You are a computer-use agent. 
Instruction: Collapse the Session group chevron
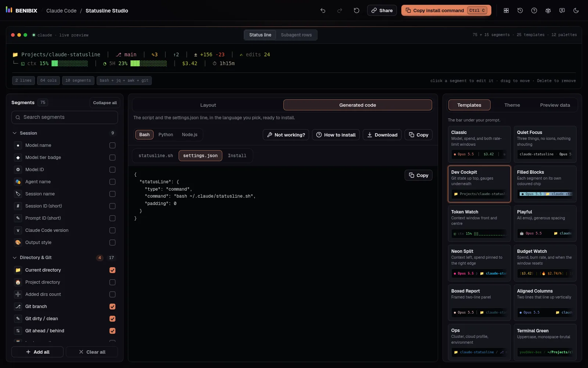click(15, 133)
